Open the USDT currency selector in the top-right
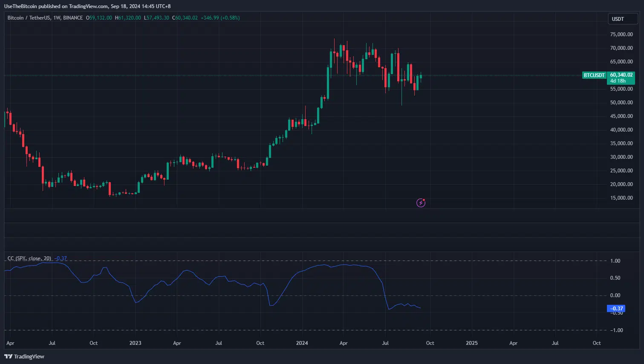This screenshot has height=364, width=644. click(622, 19)
